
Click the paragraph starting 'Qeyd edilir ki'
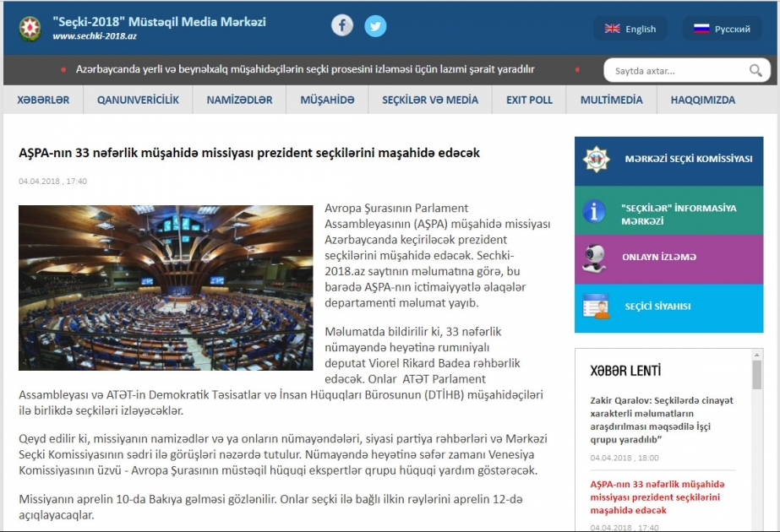[x=283, y=454]
